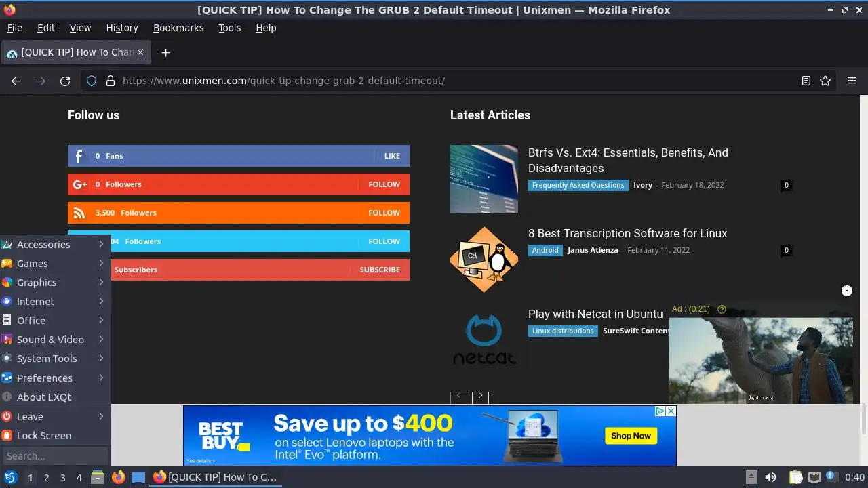Click FOLLOW on the Google Plus bar
Viewport: 868px width, 488px height.
[384, 184]
